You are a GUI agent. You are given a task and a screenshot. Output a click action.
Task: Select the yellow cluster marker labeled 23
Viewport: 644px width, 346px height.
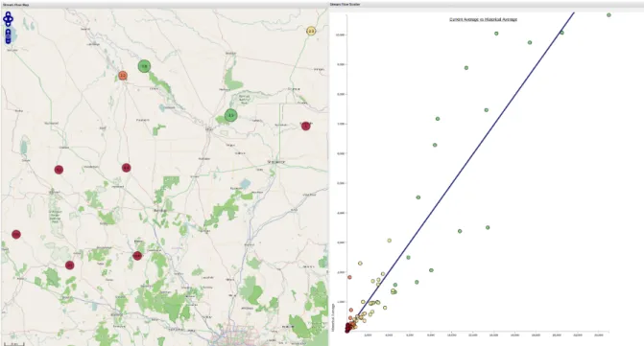click(x=311, y=31)
